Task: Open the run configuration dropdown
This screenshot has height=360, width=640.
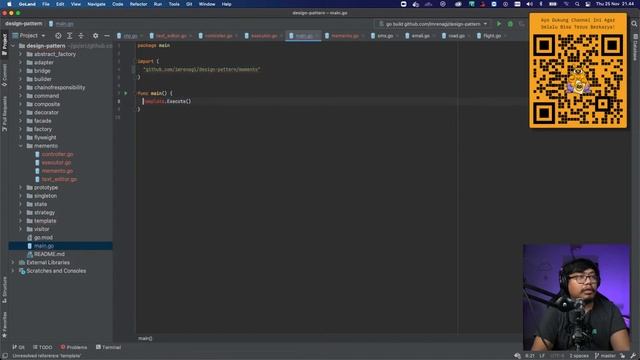Action: click(x=433, y=24)
